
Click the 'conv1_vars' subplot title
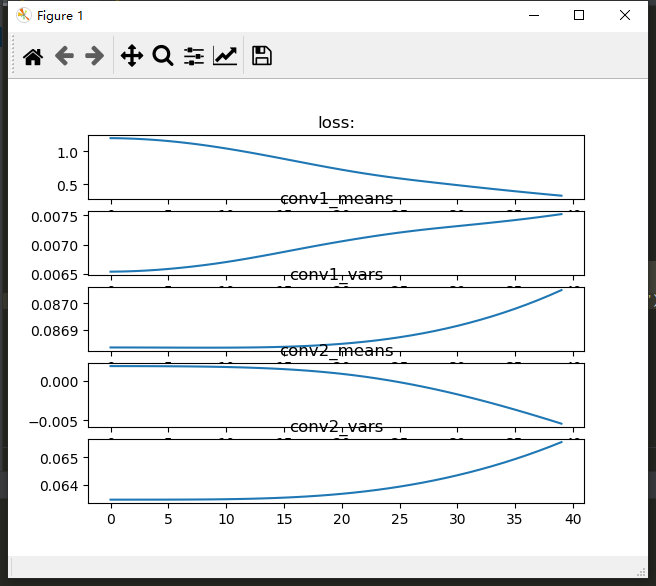(336, 274)
